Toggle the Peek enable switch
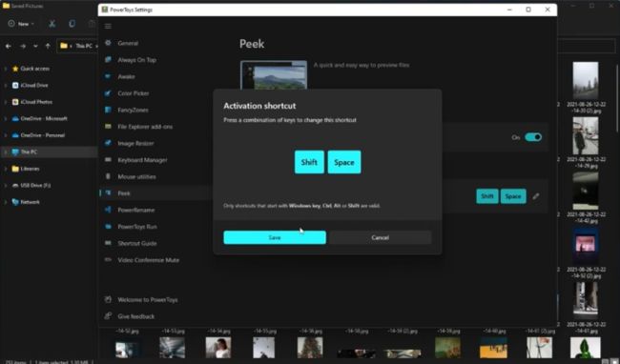Image resolution: width=620 pixels, height=364 pixels. (533, 137)
